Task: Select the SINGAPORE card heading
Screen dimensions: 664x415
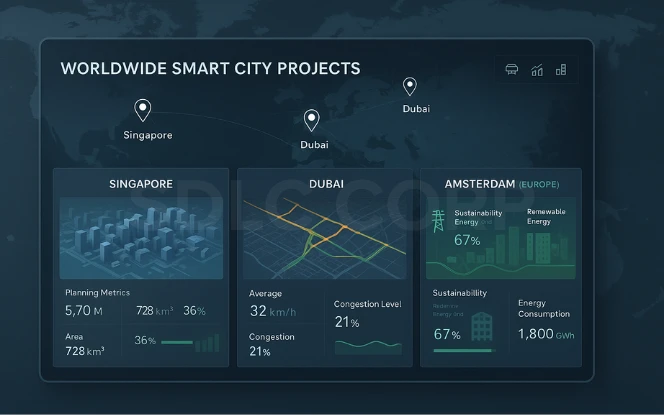Action: (141, 184)
